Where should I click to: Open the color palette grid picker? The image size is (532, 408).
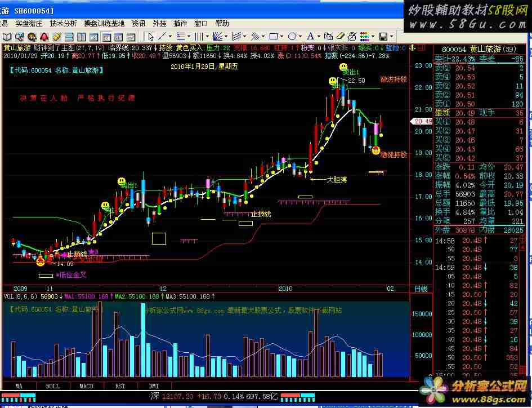364,37
